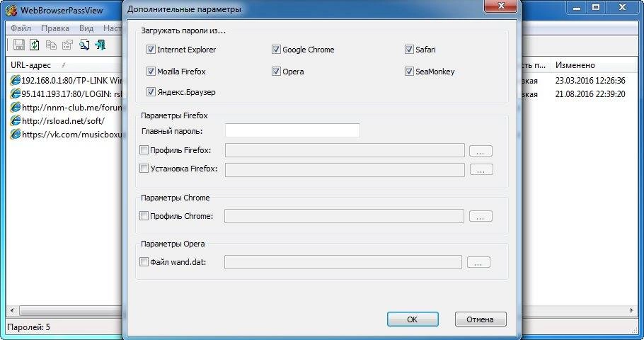Image resolution: width=644 pixels, height=340 pixels.
Task: Uncheck the Internet Explorer checkbox
Action: point(151,50)
